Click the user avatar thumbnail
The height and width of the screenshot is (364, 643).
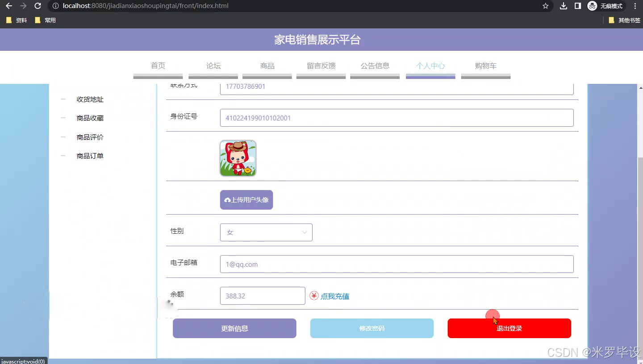(x=238, y=158)
